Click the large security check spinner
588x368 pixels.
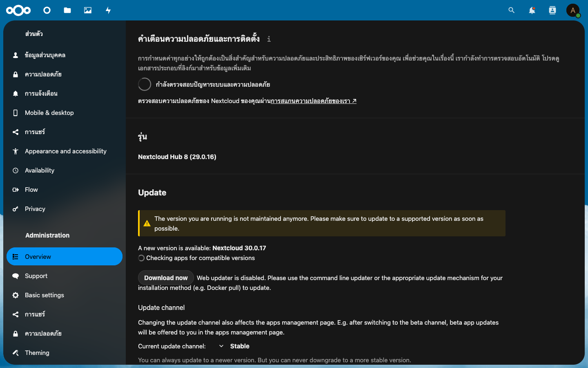coord(145,84)
